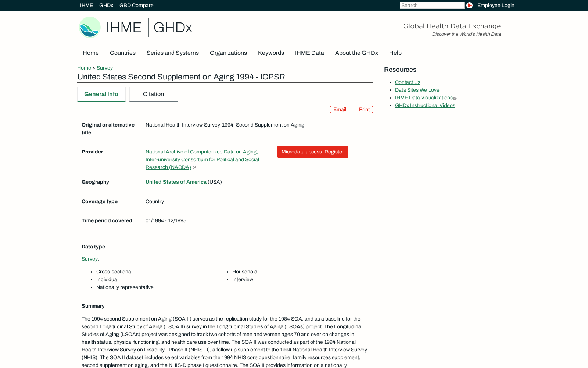This screenshot has width=588, height=368.
Task: Click Microdata access: Register button
Action: click(x=313, y=152)
